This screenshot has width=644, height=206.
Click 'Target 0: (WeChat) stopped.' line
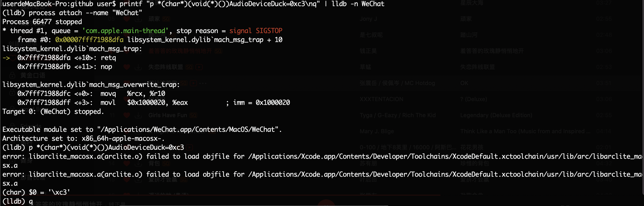point(53,112)
